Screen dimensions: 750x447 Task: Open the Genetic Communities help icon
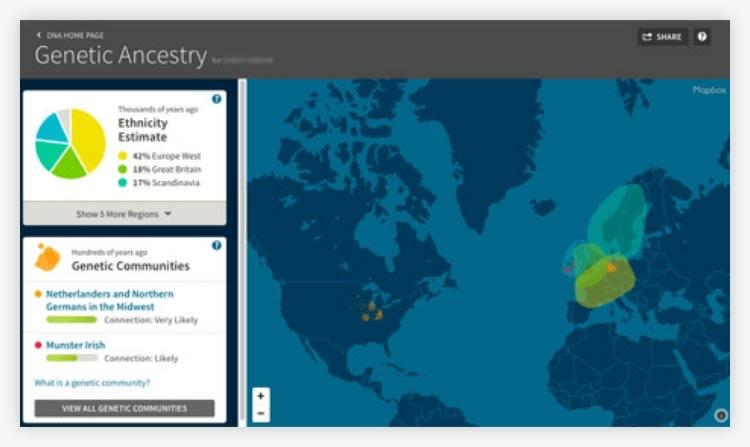click(x=216, y=245)
